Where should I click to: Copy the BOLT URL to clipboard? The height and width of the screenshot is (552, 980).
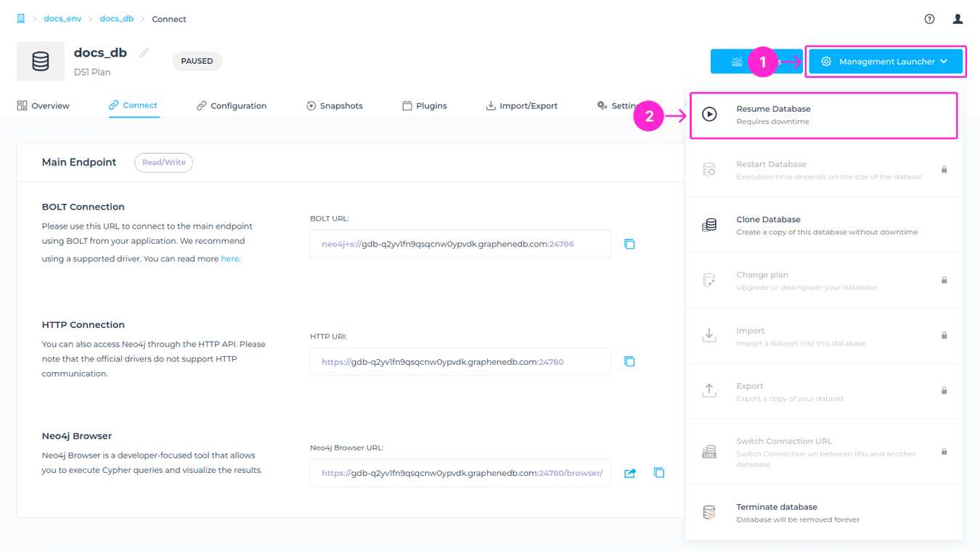(x=629, y=244)
